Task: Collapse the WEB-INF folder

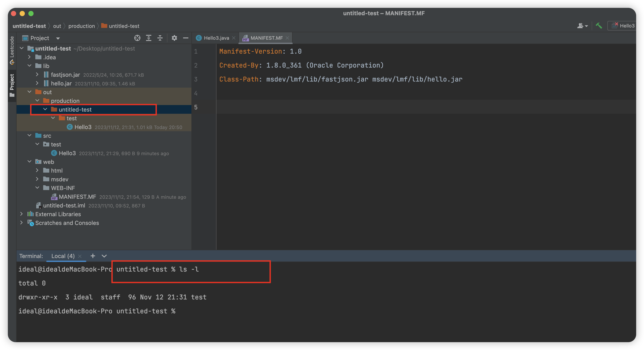Action: [x=37, y=188]
